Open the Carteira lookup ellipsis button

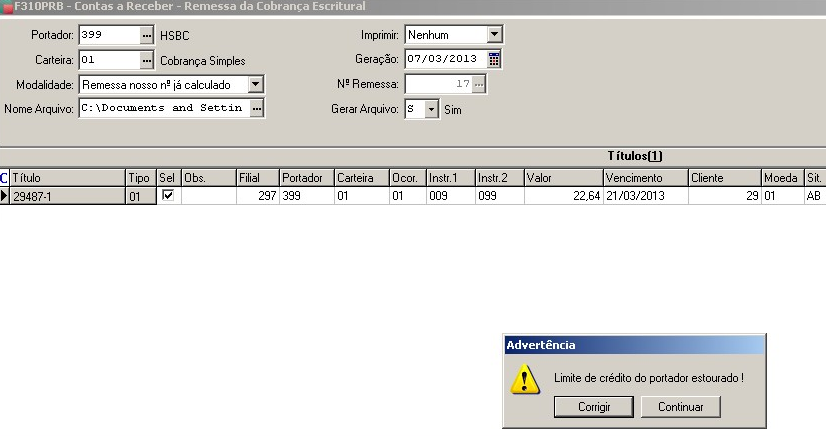pos(147,60)
